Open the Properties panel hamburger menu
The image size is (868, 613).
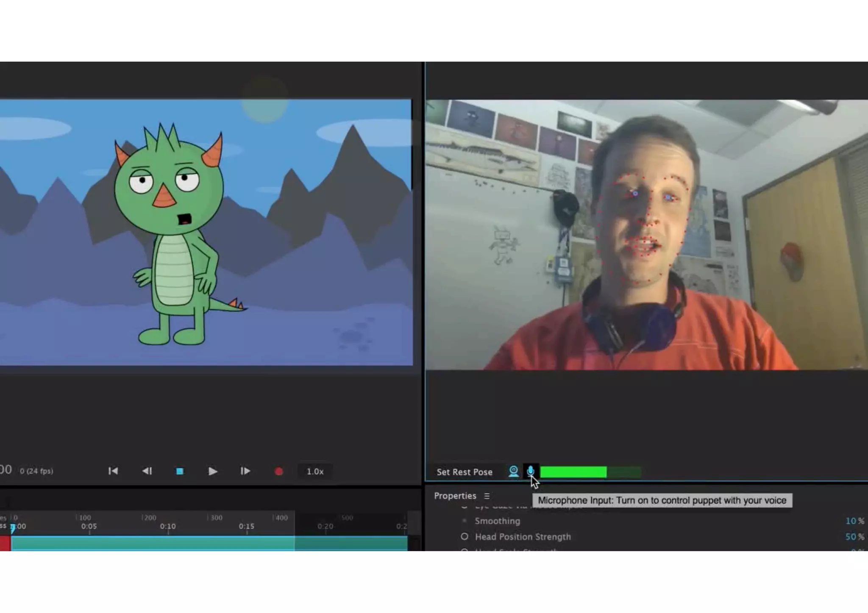487,496
